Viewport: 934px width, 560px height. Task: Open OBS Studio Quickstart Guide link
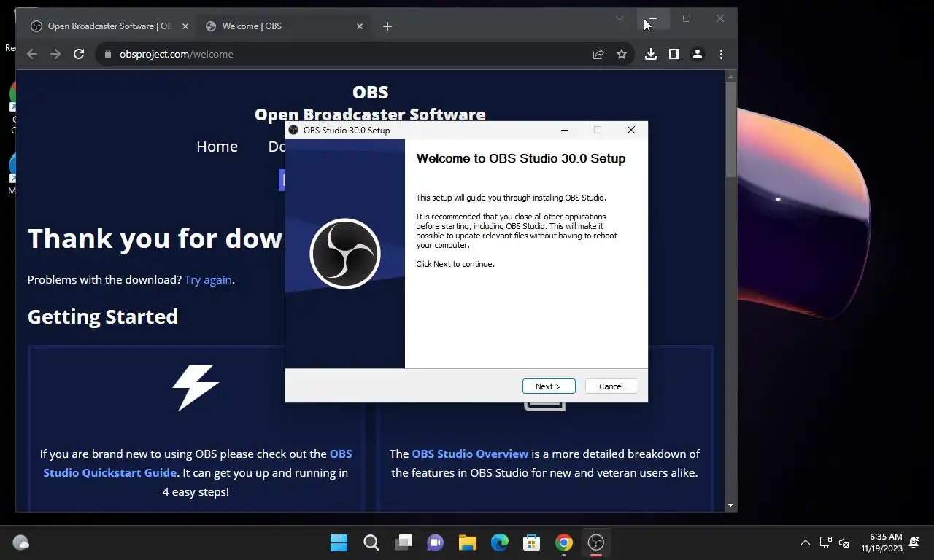[198, 463]
